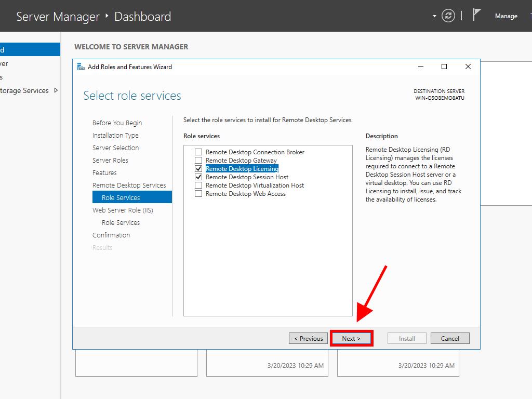Open the Manage menu
This screenshot has height=399, width=532.
(506, 16)
